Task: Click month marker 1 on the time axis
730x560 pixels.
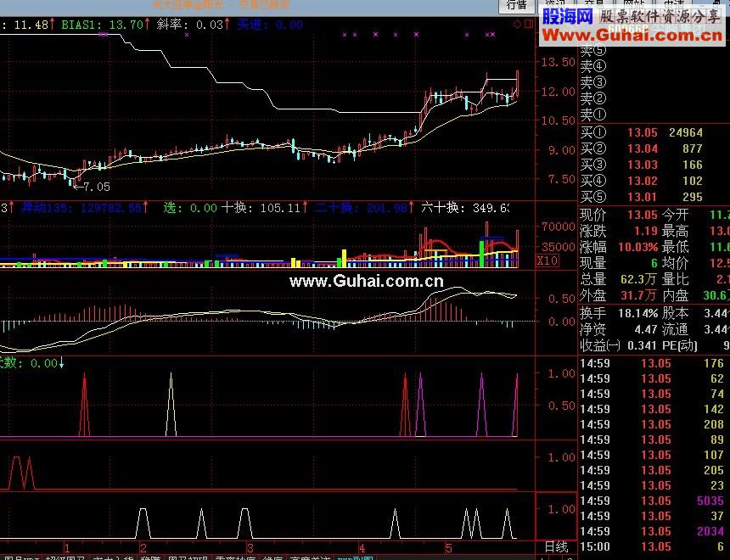Action: pos(67,548)
